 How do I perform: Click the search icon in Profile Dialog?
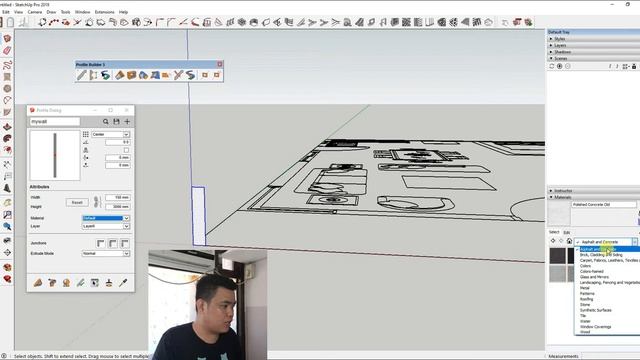pyautogui.click(x=106, y=122)
